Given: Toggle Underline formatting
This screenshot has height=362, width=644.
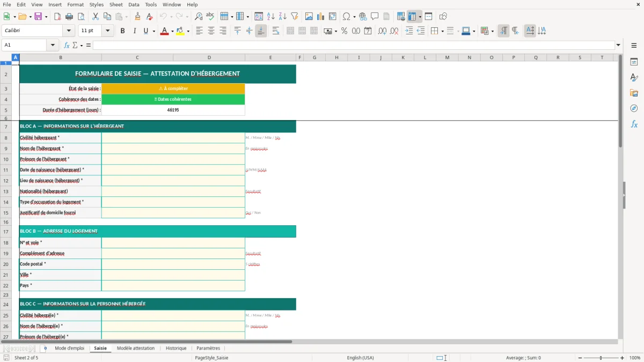Looking at the screenshot, I should tap(145, 31).
